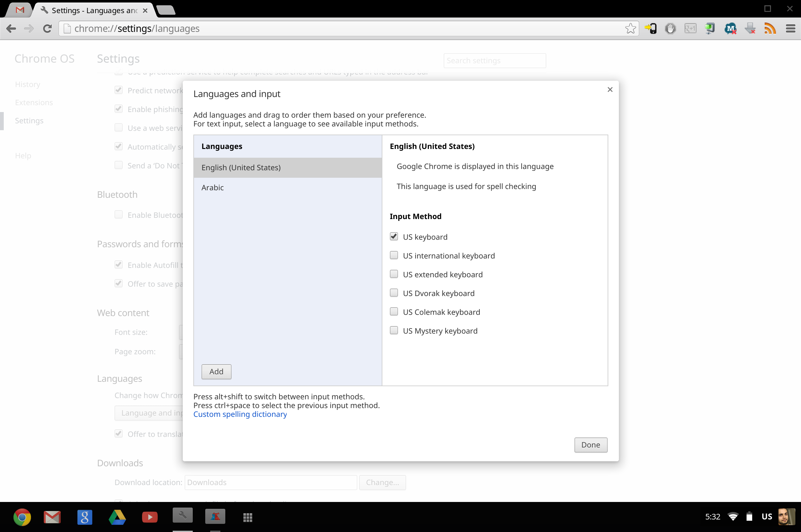801x532 pixels.
Task: Open Settings in the sidebar
Action: 29,121
